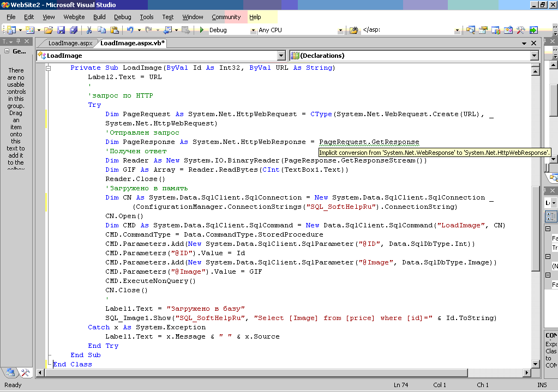The width and height of the screenshot is (558, 392).
Task: Close the Toolbox panel
Action: 27,41
